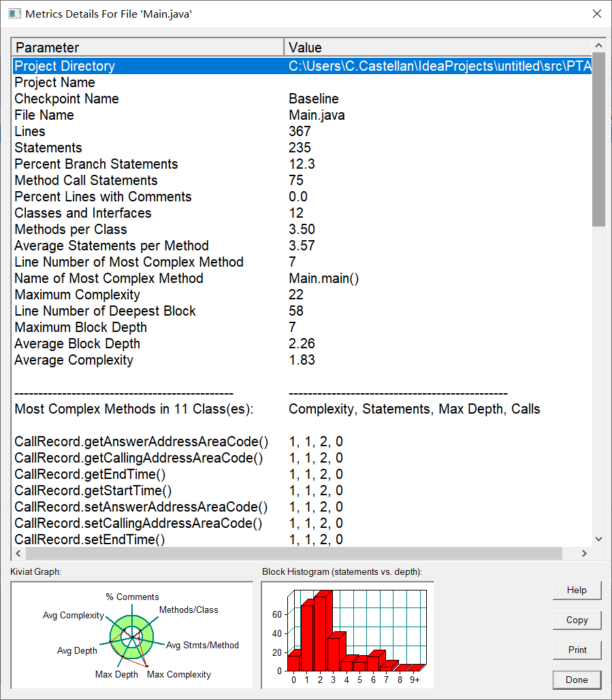The height and width of the screenshot is (700, 612).
Task: Click the Parameter column header
Action: coord(148,48)
